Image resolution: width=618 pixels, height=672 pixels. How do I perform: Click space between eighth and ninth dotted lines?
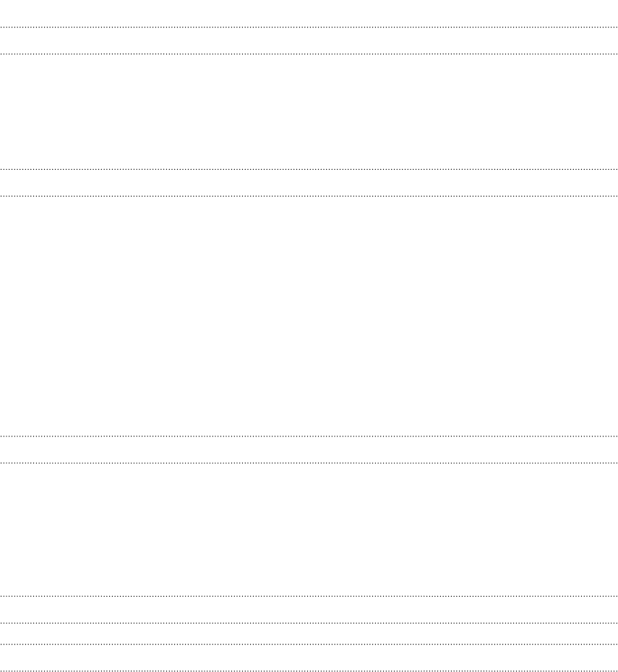pos(309,634)
